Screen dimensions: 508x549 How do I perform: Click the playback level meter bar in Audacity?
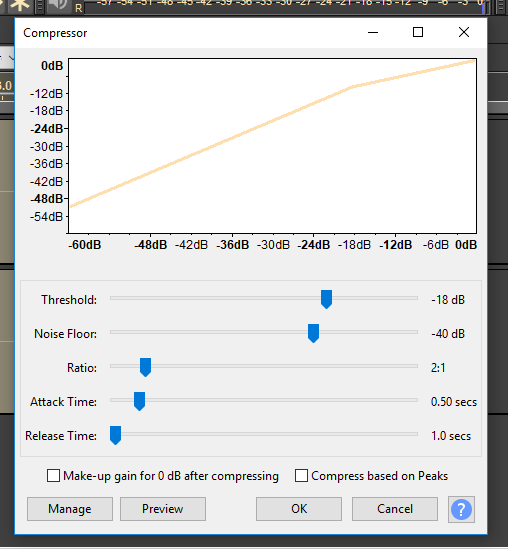[284, 6]
